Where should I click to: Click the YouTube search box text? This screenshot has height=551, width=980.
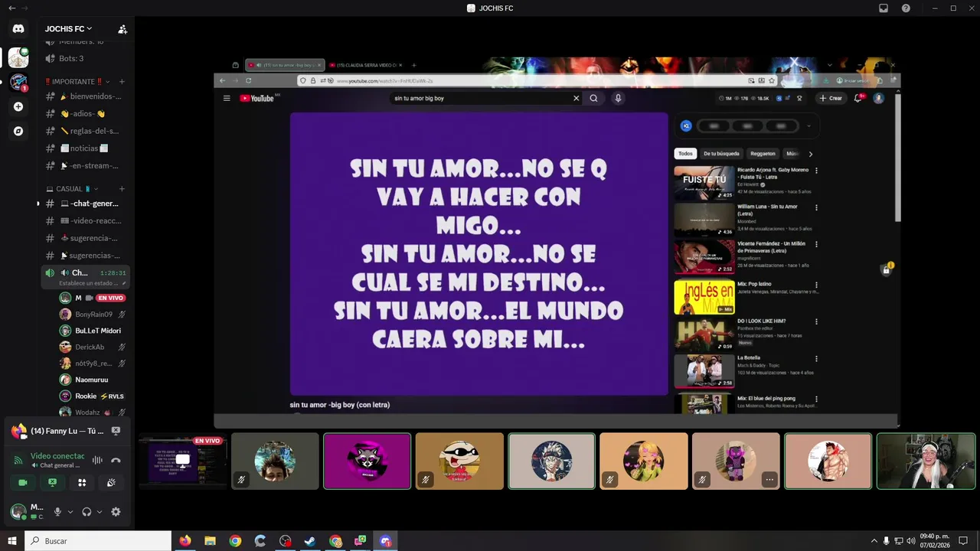pyautogui.click(x=419, y=98)
